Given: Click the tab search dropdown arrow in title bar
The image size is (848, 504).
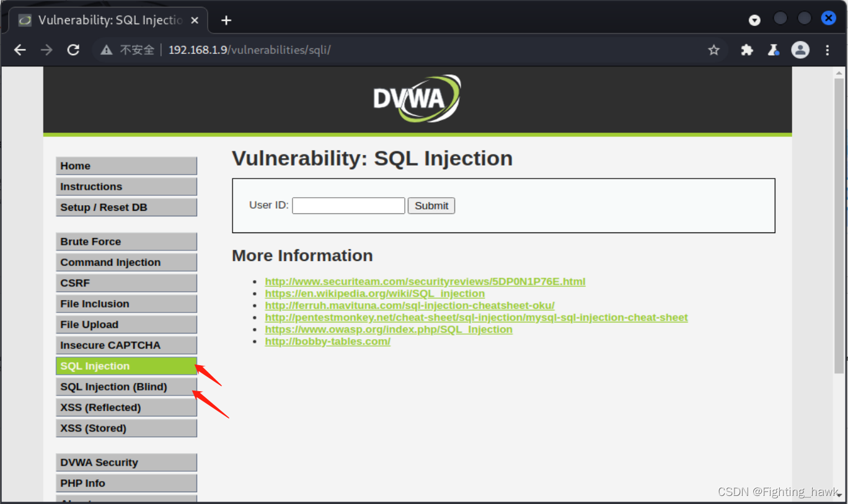Looking at the screenshot, I should click(x=754, y=20).
